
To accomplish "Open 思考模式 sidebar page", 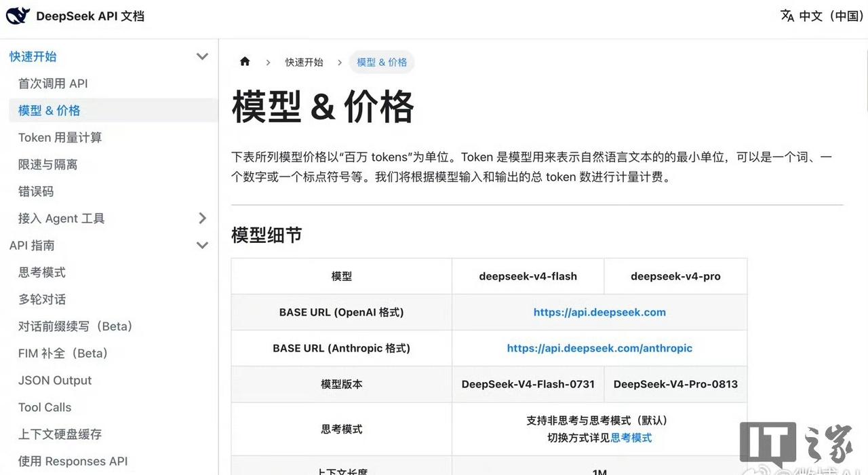I will [42, 273].
